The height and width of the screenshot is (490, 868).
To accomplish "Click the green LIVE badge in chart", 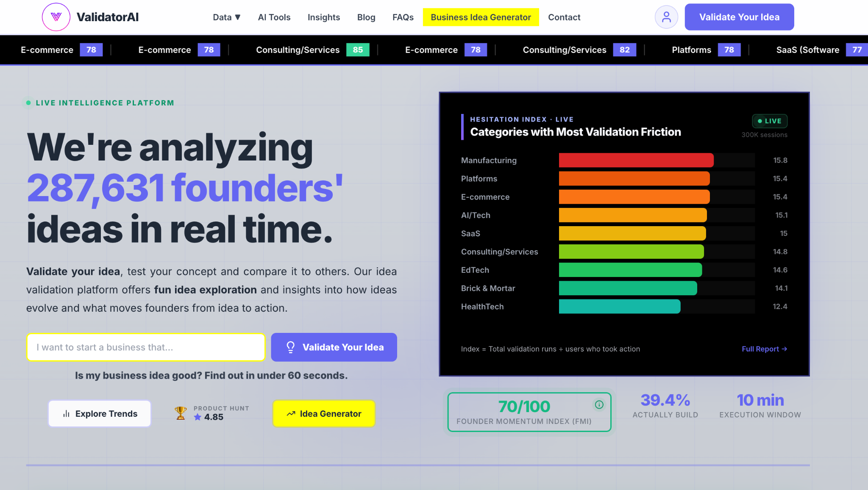I will [x=770, y=121].
